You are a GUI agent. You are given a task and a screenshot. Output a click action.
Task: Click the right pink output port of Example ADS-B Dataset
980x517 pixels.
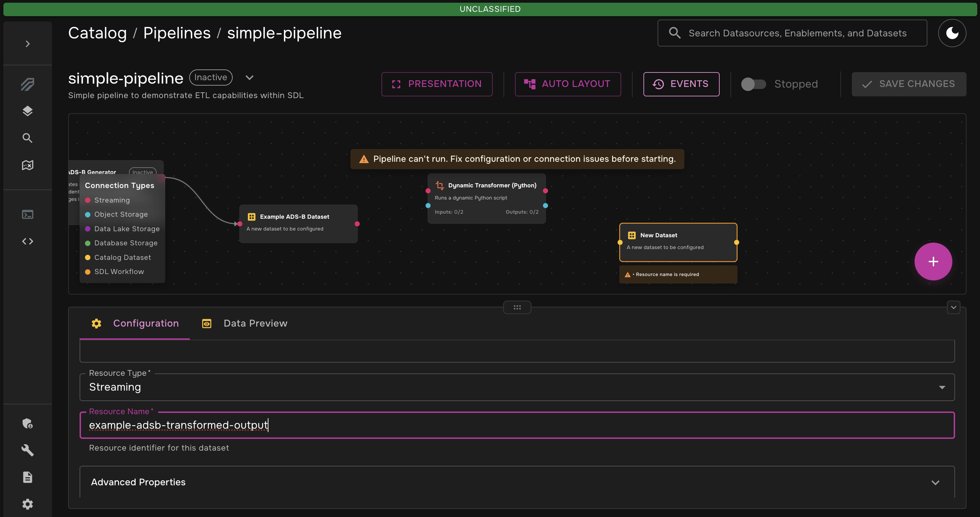coord(357,224)
